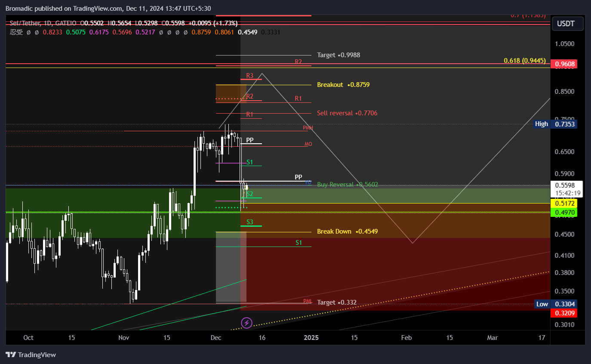Screen dimensions: 591x364
Task: Click the 0.8500 price scale label
Action: pos(564,91)
